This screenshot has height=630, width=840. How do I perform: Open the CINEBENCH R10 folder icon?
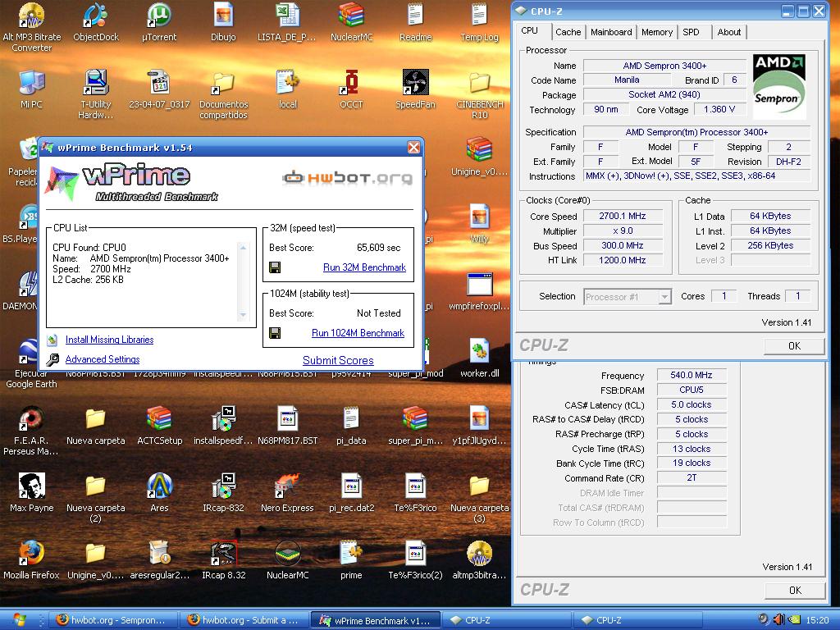[x=479, y=83]
